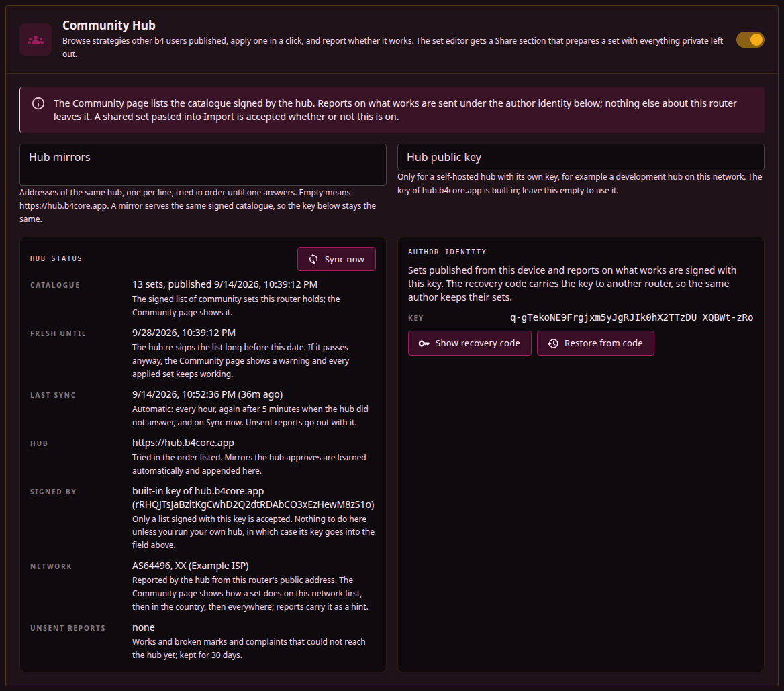Click the UNSENT REPORTS row label
The image size is (784, 691).
[68, 628]
